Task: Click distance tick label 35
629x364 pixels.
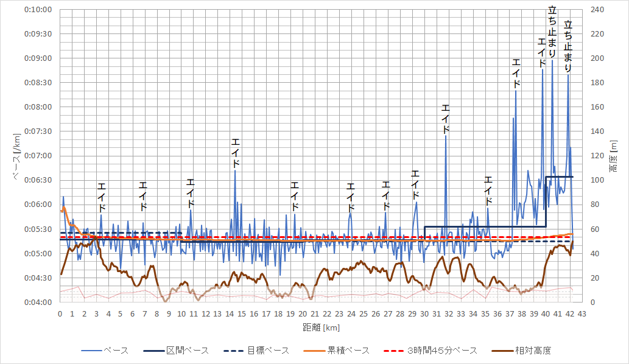Action: [x=485, y=314]
